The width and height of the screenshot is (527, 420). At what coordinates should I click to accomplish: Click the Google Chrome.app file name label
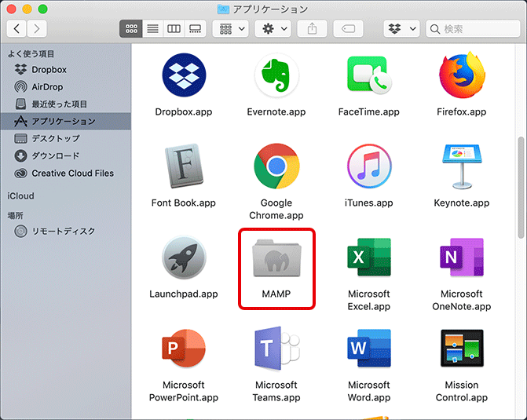pyautogui.click(x=276, y=209)
